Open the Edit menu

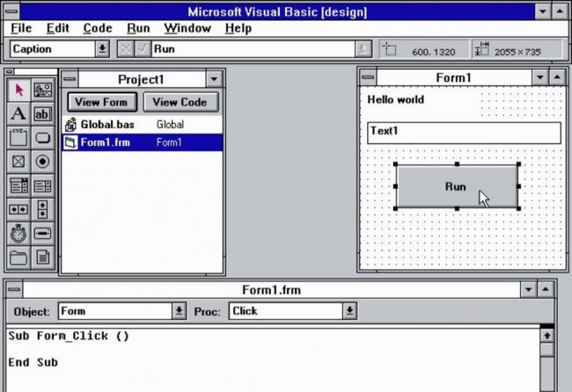click(57, 28)
